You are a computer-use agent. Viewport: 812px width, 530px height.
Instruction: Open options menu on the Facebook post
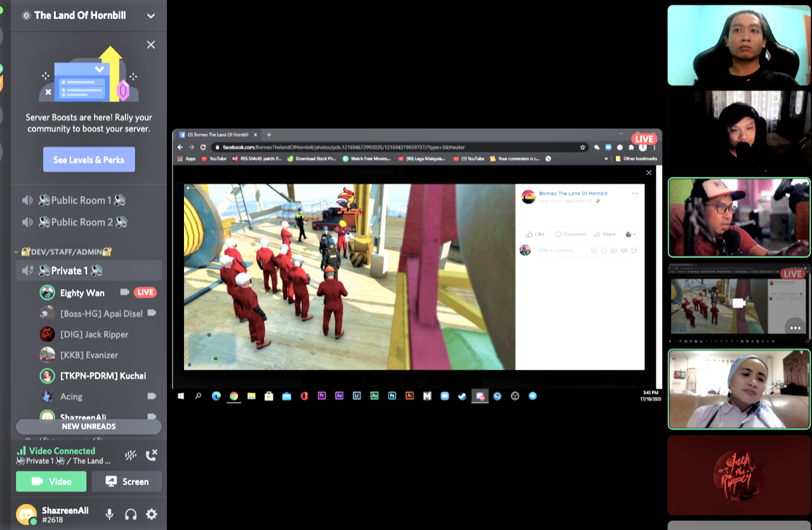635,193
